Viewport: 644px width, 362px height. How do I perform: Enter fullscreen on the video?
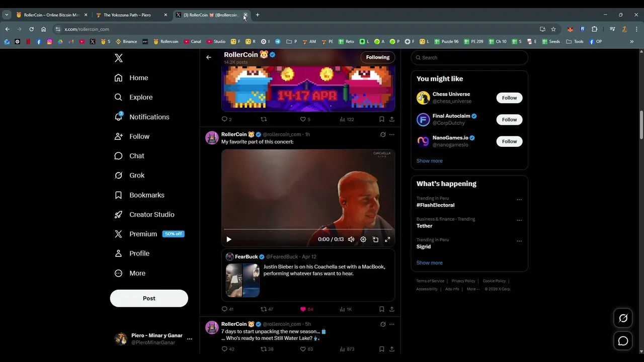(387, 239)
